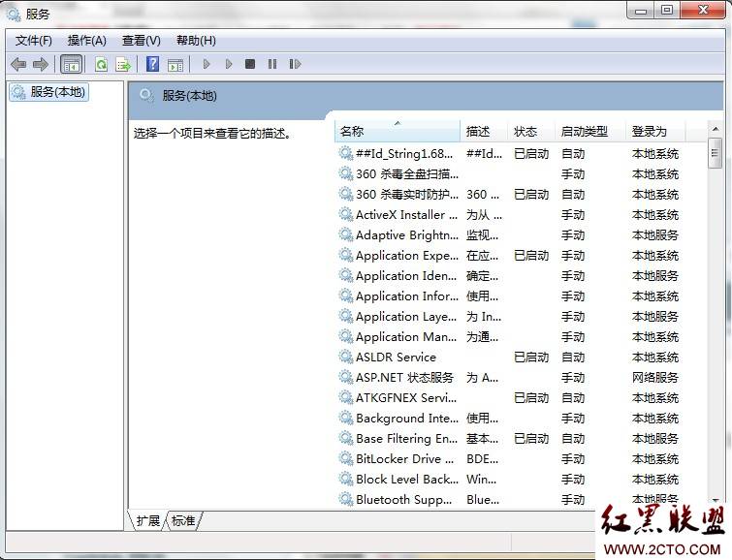Sort by the 登录为 column header
This screenshot has width=732, height=560.
[655, 131]
